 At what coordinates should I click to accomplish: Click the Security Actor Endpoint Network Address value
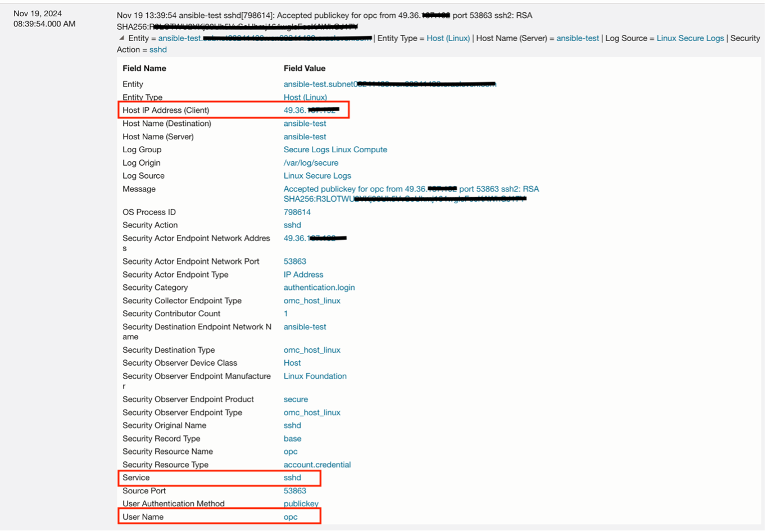pyautogui.click(x=315, y=238)
